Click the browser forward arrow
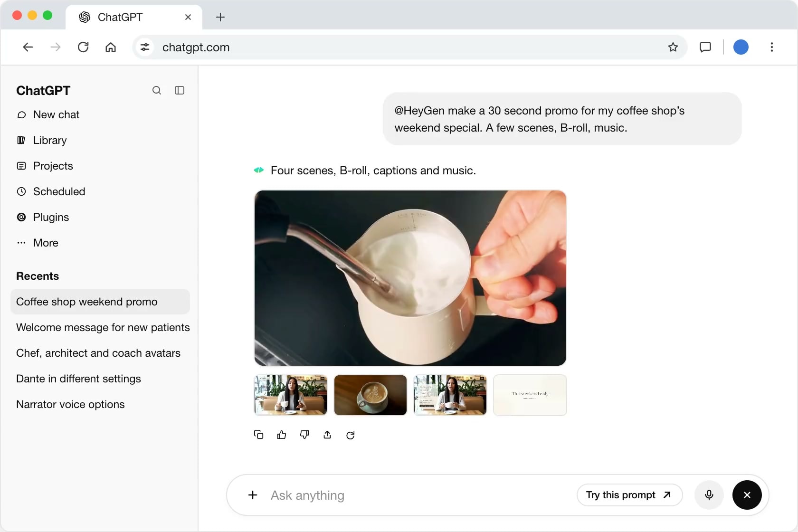 click(56, 47)
